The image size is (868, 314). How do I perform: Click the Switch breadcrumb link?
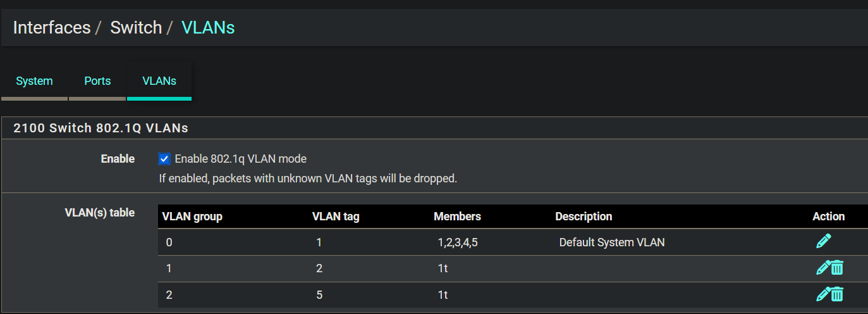(x=136, y=28)
